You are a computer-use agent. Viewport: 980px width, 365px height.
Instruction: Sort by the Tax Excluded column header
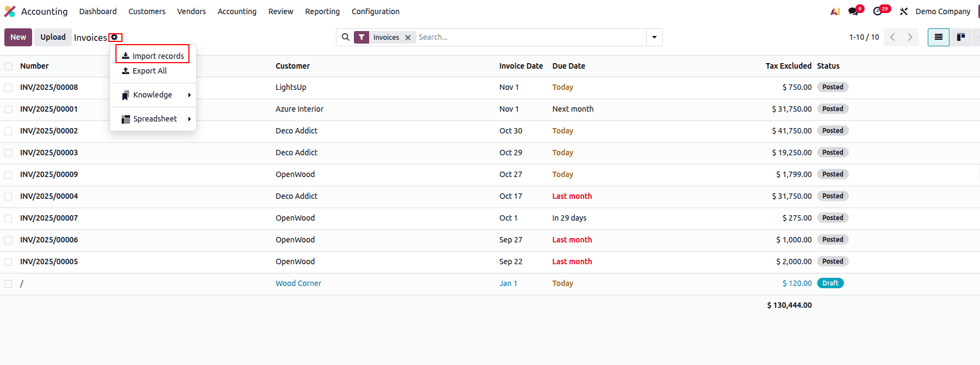788,66
